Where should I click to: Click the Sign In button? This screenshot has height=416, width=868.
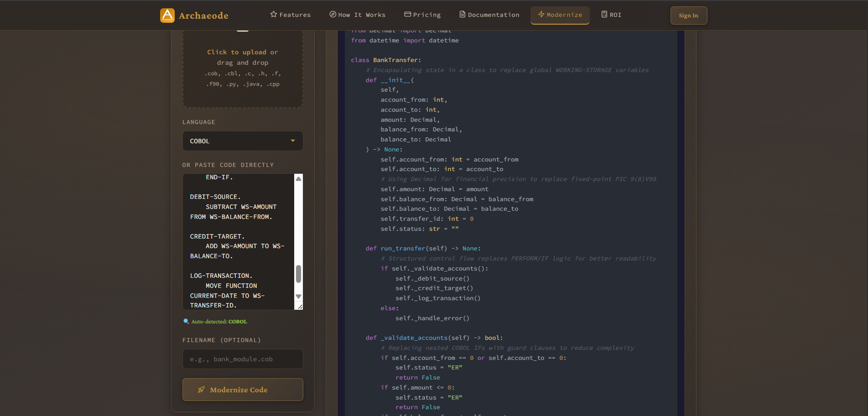[689, 16]
